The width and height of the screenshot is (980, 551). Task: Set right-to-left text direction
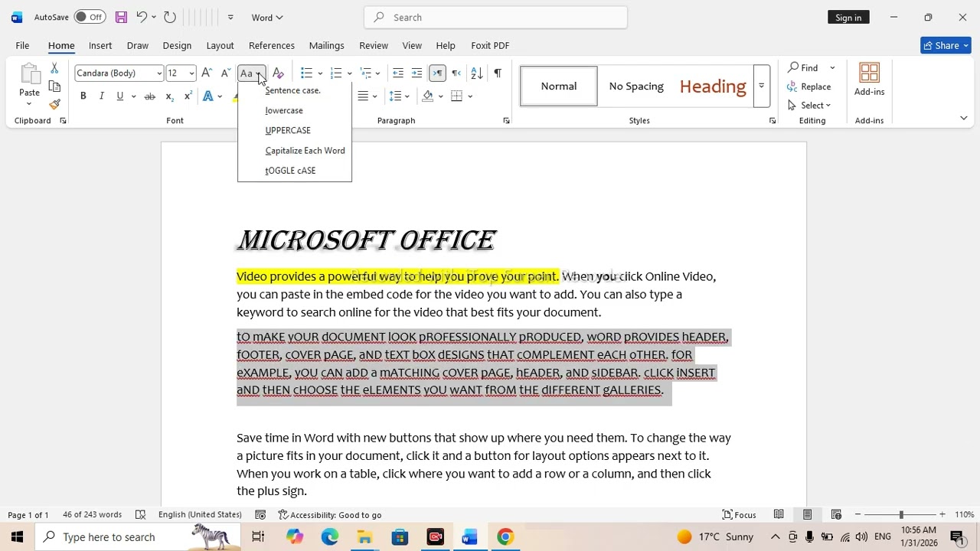pyautogui.click(x=456, y=73)
